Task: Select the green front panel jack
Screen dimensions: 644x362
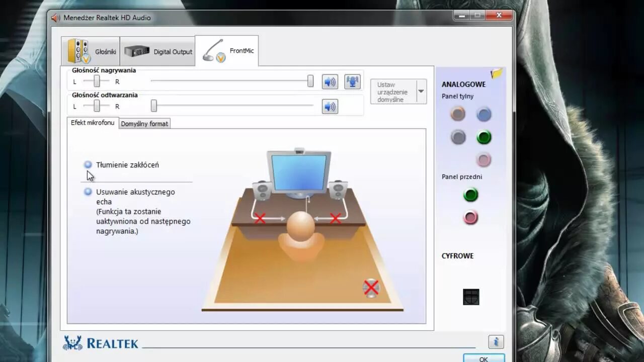Action: [470, 195]
